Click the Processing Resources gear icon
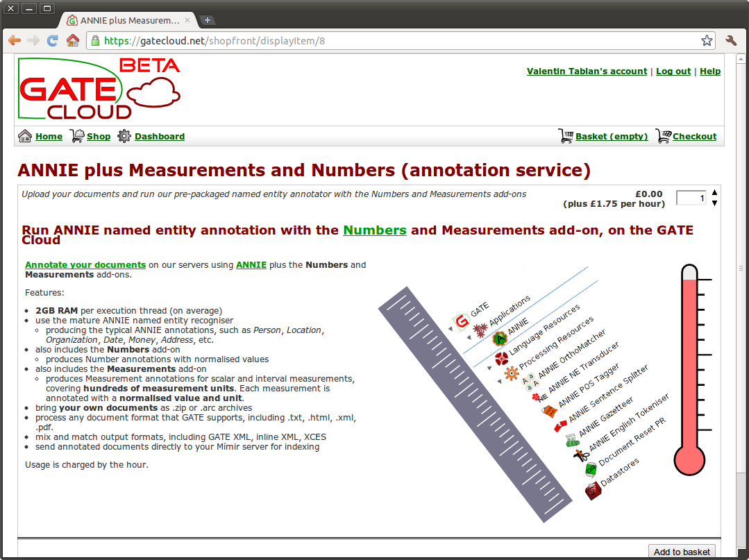Screen dimensions: 749x560 point(512,373)
